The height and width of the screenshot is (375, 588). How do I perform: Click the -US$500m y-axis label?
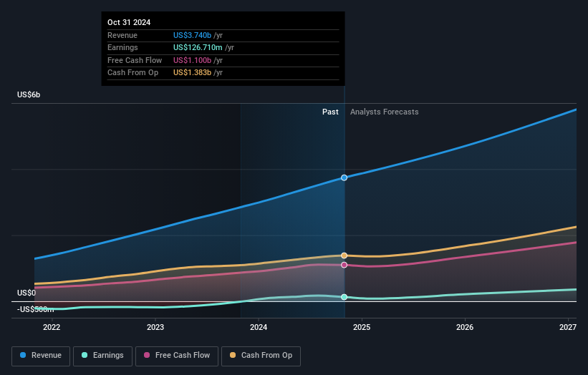35,309
